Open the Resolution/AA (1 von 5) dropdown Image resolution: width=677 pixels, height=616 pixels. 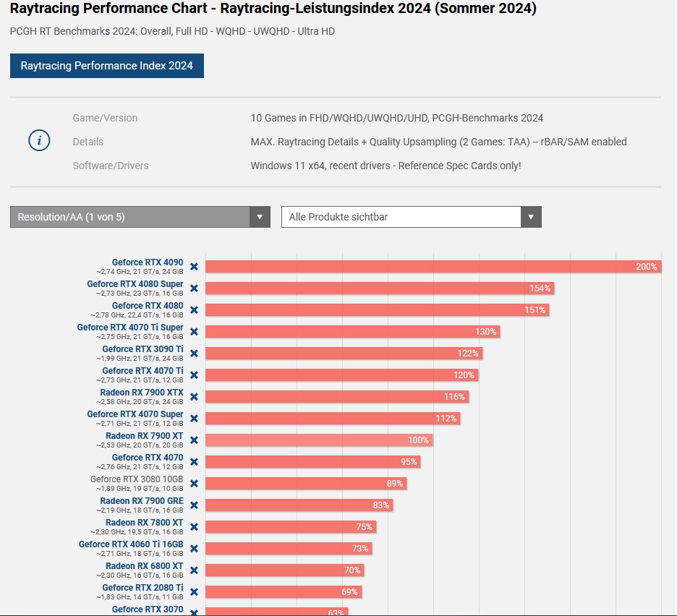(x=140, y=217)
